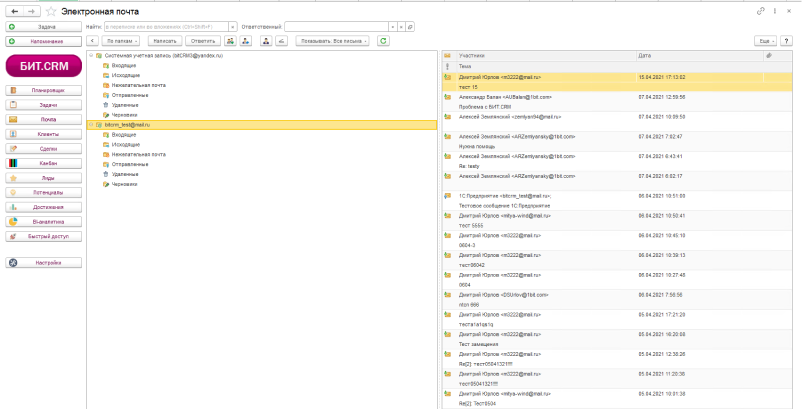This screenshot has height=409, width=802.
Task: Open the Показывать: Все письма dropdown
Action: click(332, 41)
